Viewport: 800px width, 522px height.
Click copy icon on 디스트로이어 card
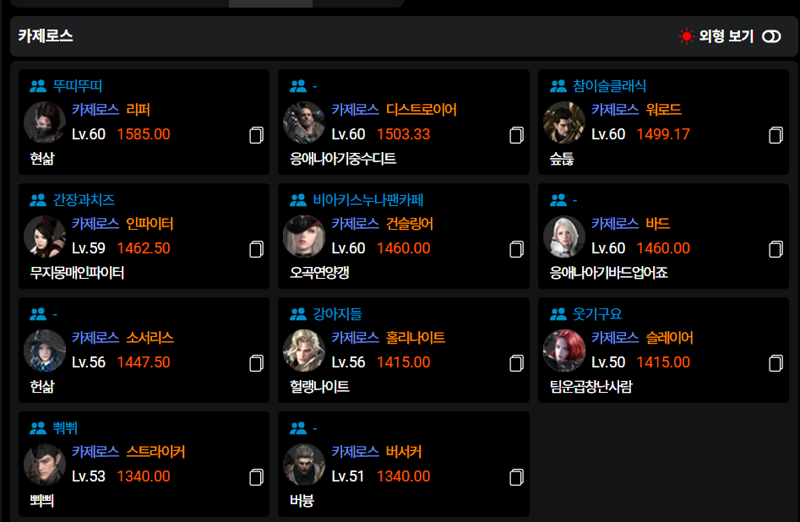pyautogui.click(x=516, y=135)
